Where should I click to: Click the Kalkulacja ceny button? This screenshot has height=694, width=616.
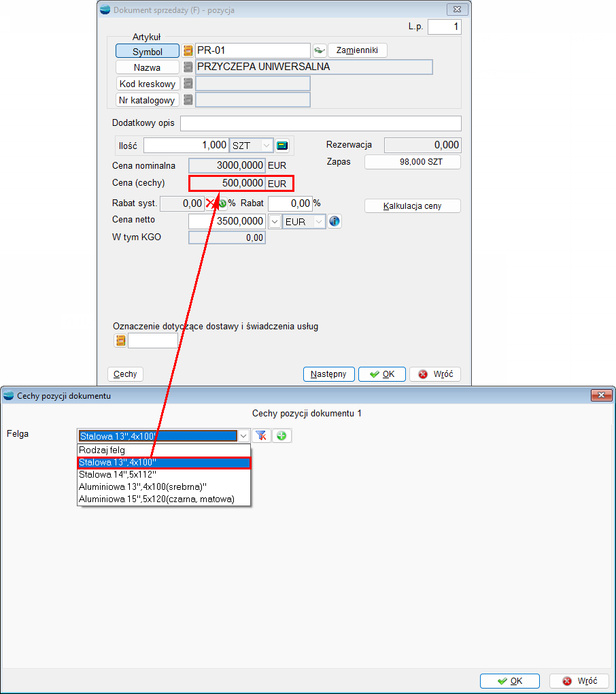[x=413, y=205]
